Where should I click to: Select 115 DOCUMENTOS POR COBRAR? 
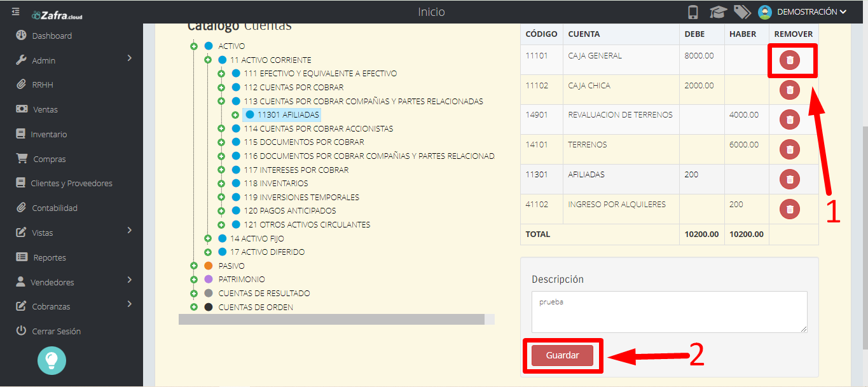303,142
